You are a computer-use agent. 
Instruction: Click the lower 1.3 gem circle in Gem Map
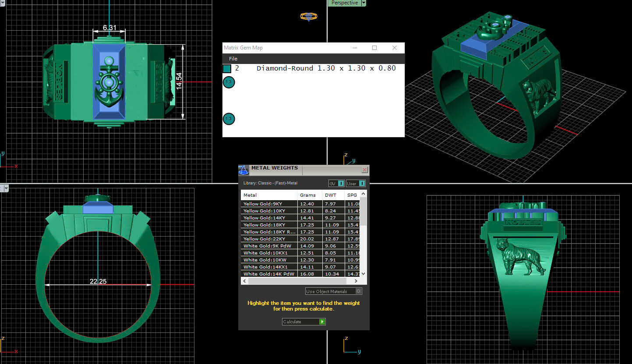[229, 119]
